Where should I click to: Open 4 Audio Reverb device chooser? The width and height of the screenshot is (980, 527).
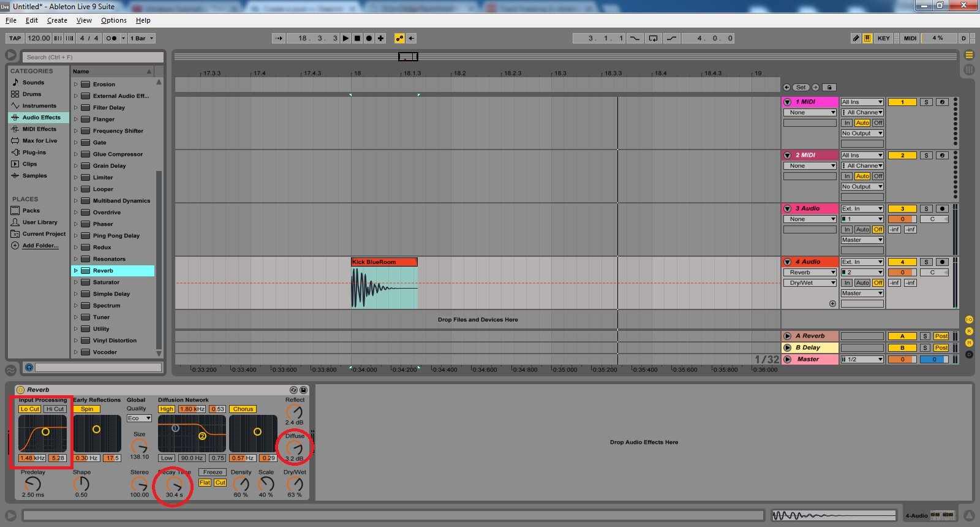(810, 273)
